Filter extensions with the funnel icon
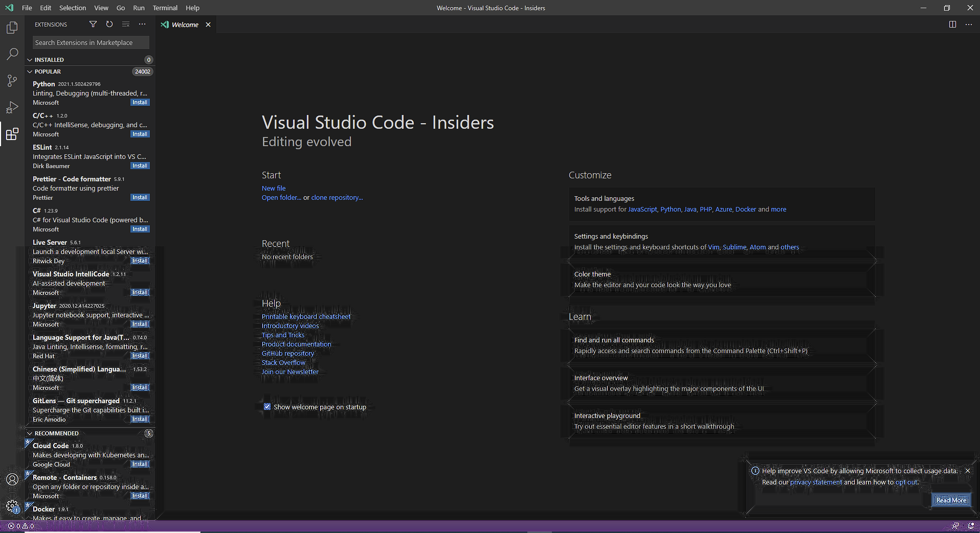The width and height of the screenshot is (980, 533). point(93,24)
